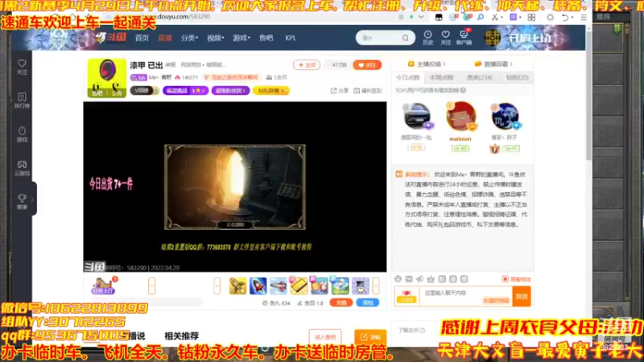Open the 客户端 download icon in header
The width and height of the screenshot is (644, 362).
point(464,37)
